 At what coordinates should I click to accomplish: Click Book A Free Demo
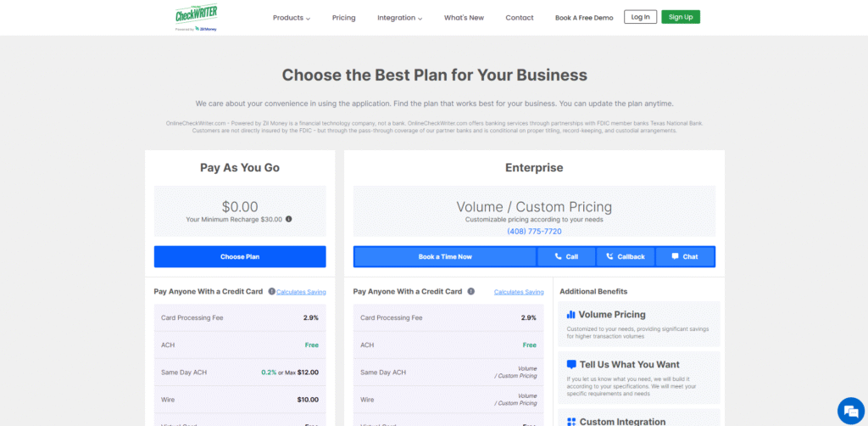coord(584,17)
